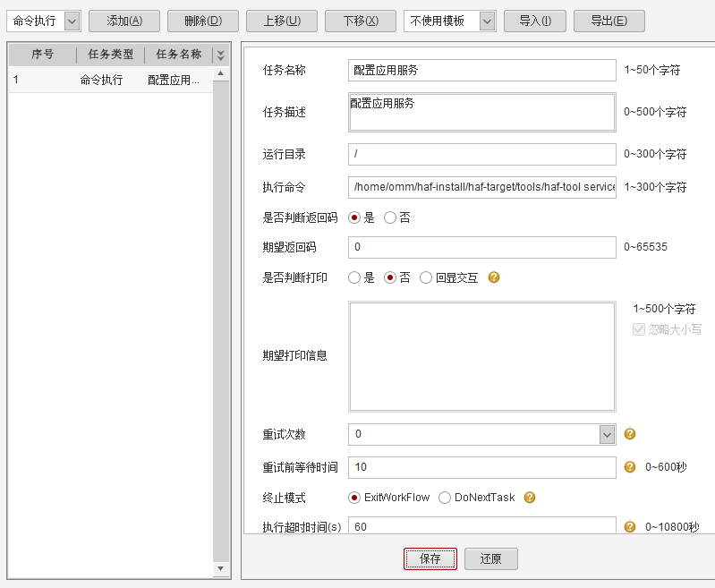Screen dimensions: 715x588
Task: Click the 执行超时时间(s) input field
Action: click(482, 525)
